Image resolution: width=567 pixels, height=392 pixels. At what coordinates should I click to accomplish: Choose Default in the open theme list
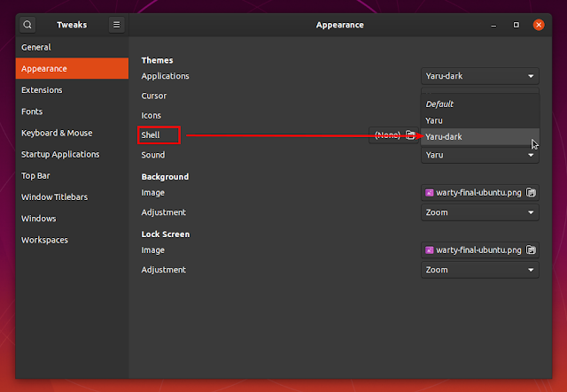coord(480,104)
